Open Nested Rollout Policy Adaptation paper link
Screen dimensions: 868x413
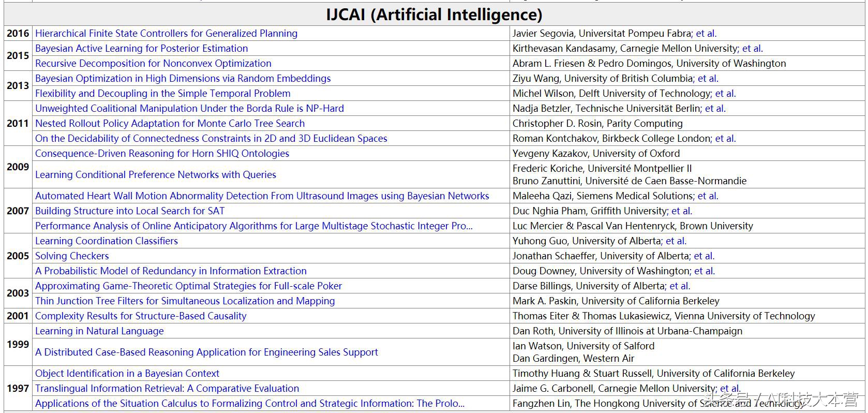coord(170,124)
